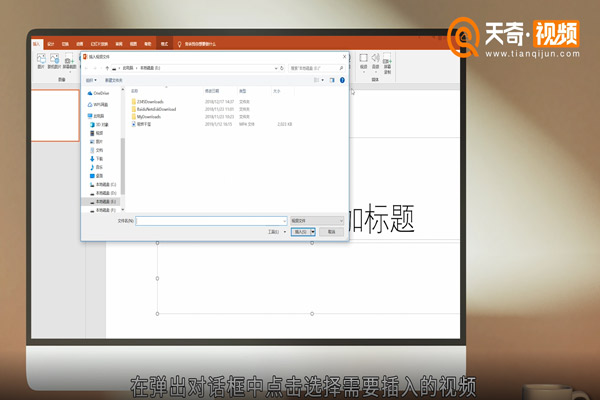Screen dimensions: 600x400
Task: Select the slide 1 thumbnail in the slide panel
Action: (x=55, y=116)
